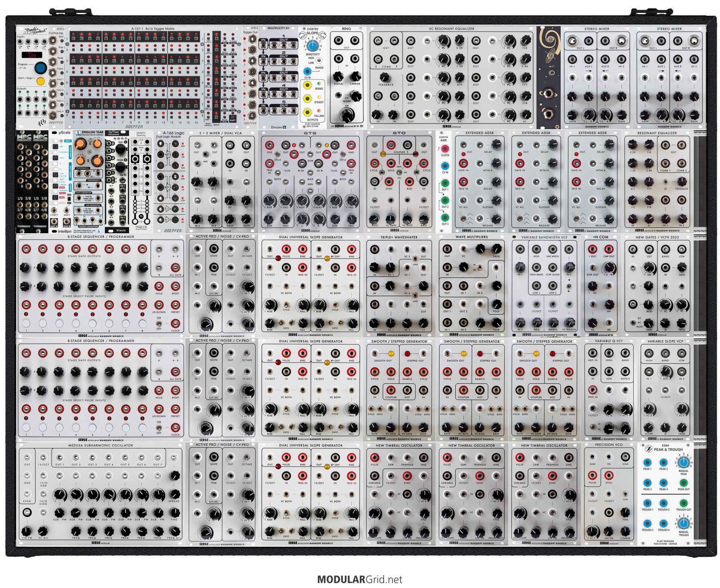720x588 pixels.
Task: Open the ModularGrid.net logo link
Action: coord(359,580)
